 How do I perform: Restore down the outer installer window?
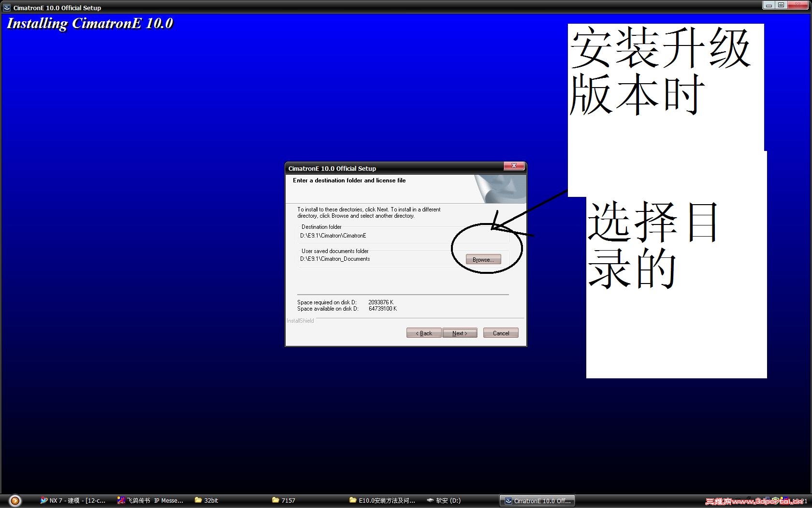pos(781,5)
